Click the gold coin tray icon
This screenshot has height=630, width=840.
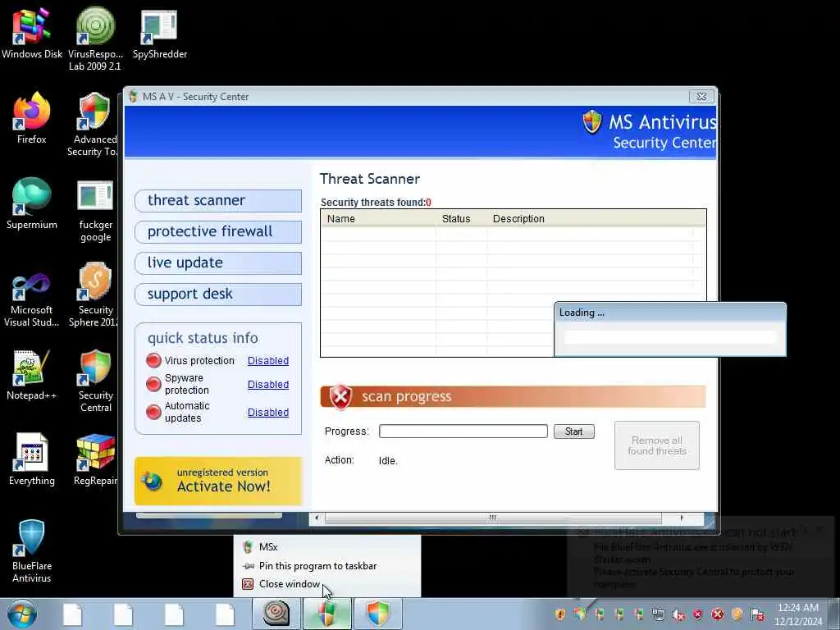tap(737, 614)
